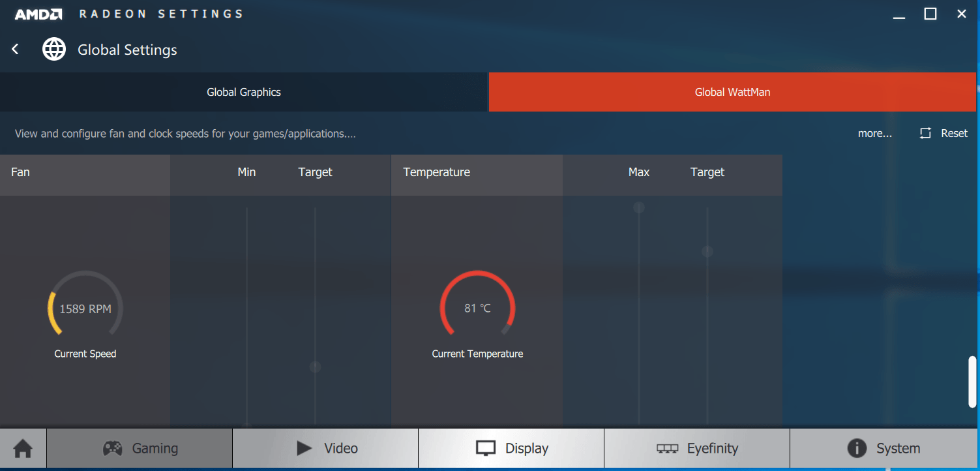
Task: Select the Global WattMan tab
Action: (x=732, y=92)
